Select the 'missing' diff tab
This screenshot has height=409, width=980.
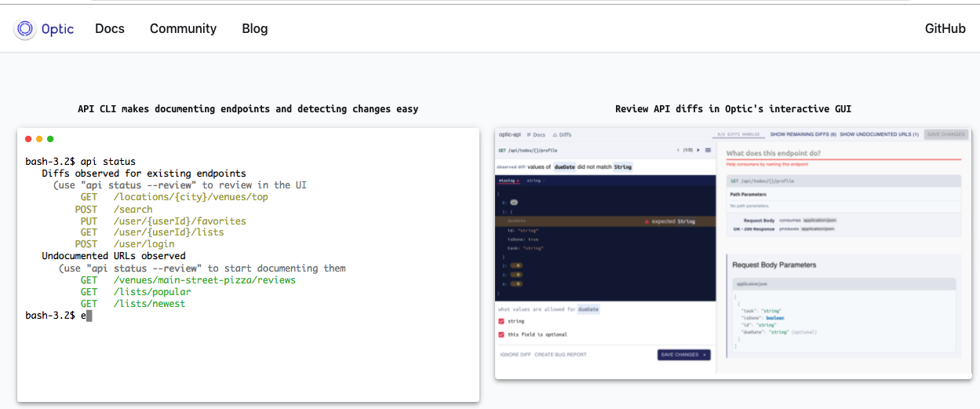click(x=508, y=181)
